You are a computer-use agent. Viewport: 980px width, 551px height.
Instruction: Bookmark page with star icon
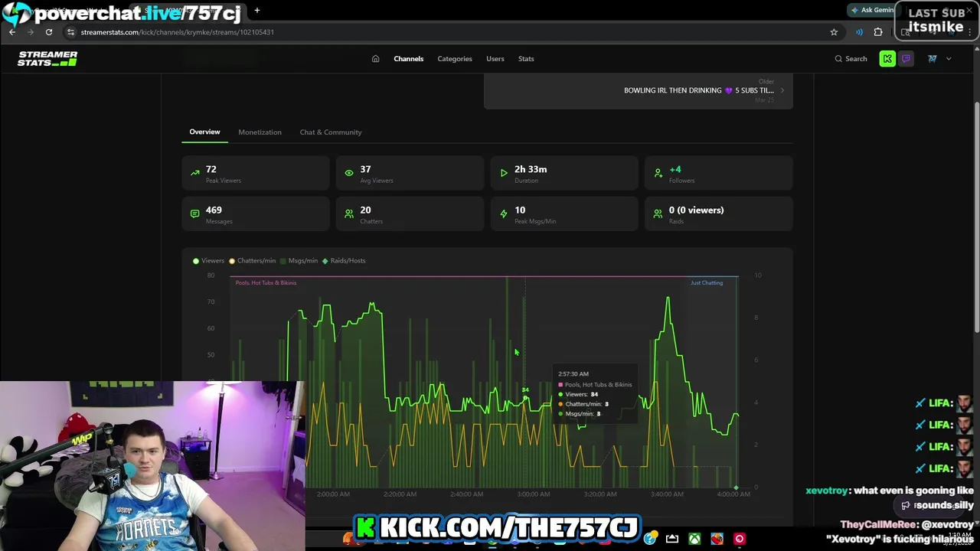coord(834,32)
